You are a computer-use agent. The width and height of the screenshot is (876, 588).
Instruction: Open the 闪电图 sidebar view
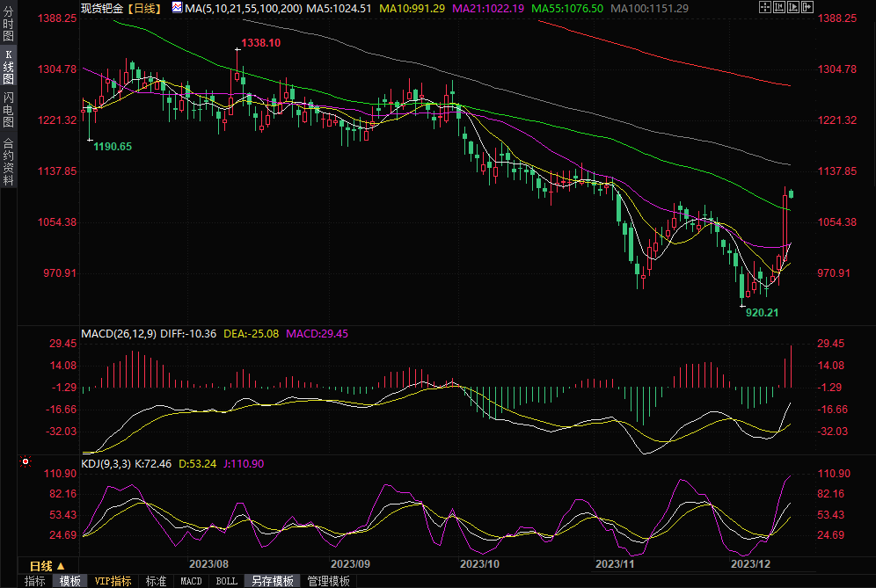click(x=8, y=109)
